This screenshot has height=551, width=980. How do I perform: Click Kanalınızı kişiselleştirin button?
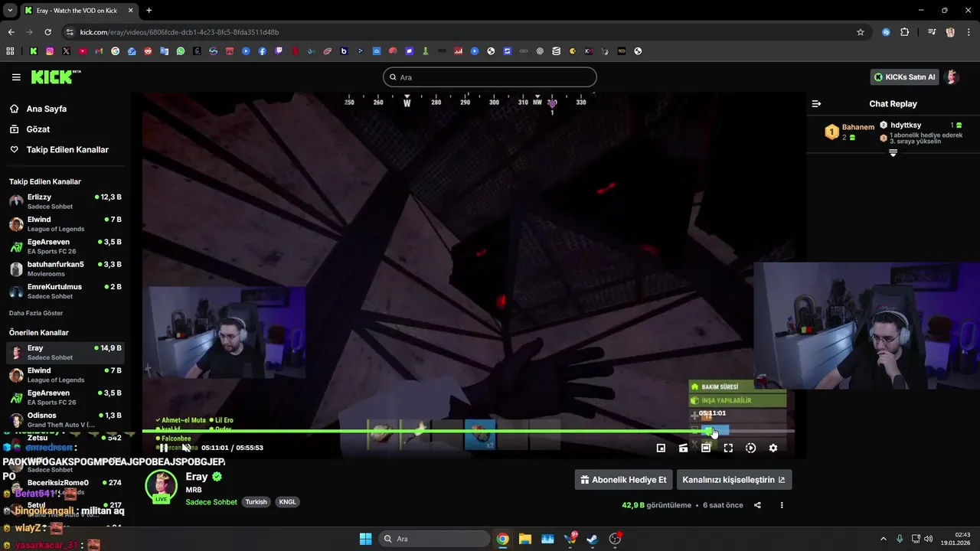click(734, 480)
